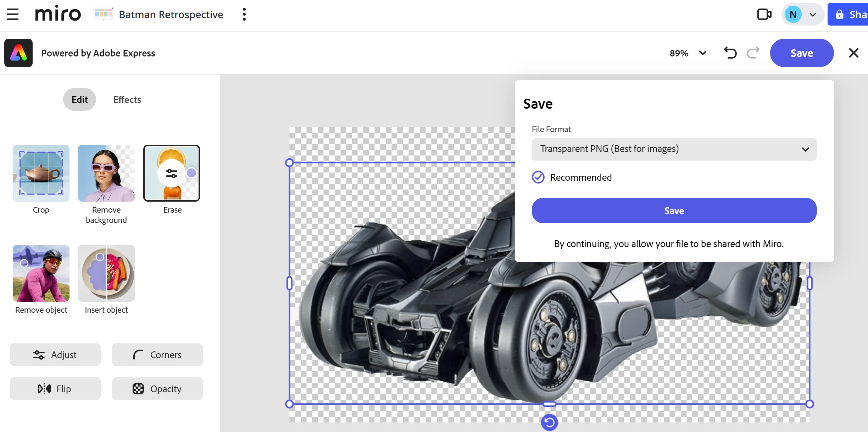Select the Erase tool
This screenshot has width=868, height=432.
(x=172, y=173)
